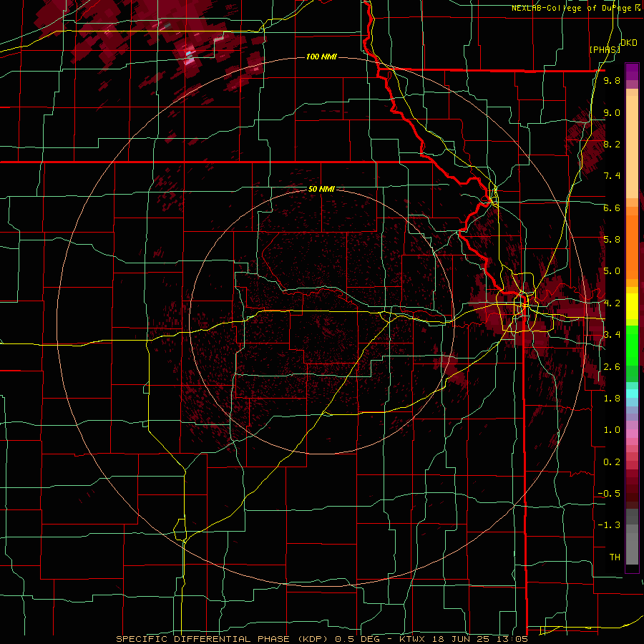This screenshot has width=644, height=644.
Task: Click the KTWX station identifier in caption
Action: (x=414, y=639)
